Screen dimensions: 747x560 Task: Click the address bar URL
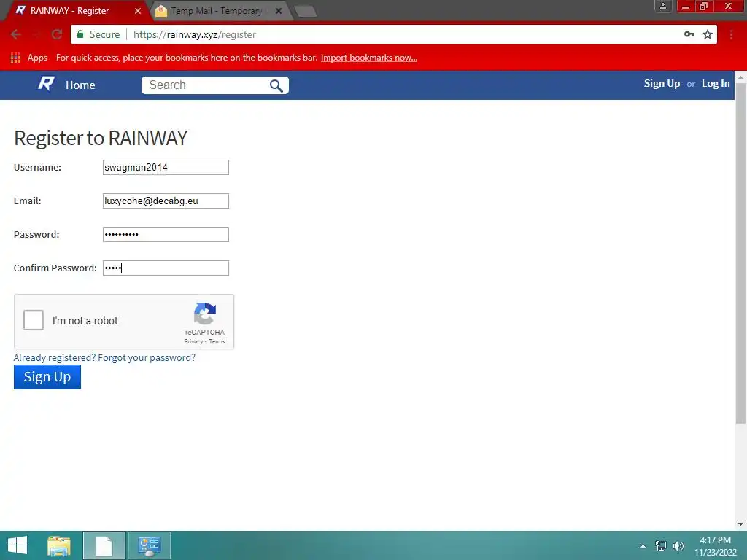click(195, 34)
